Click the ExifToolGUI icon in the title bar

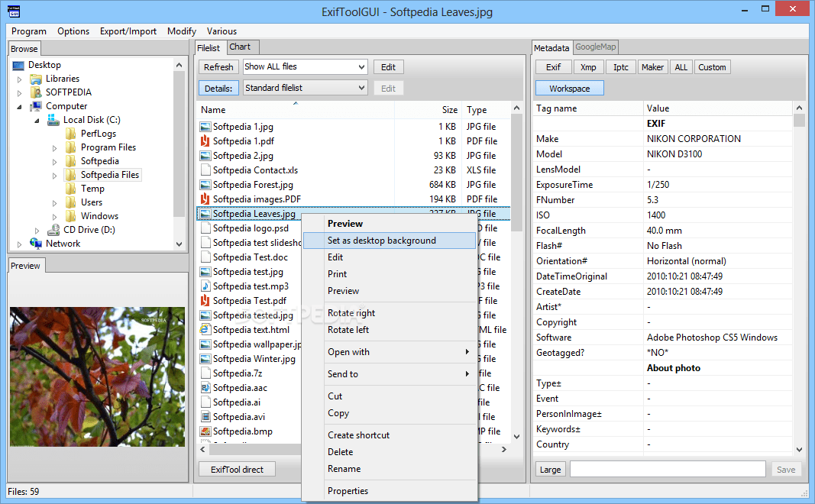[x=12, y=11]
